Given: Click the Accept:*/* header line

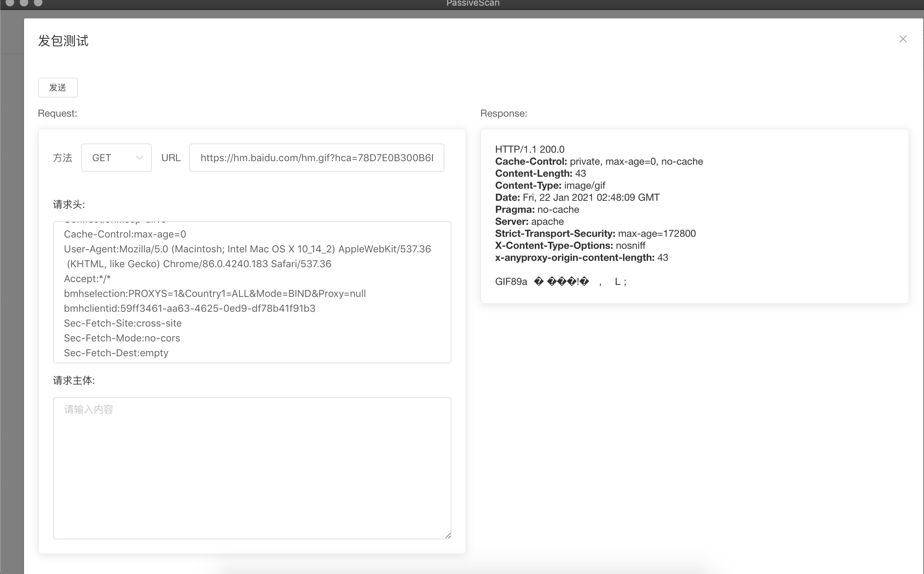Looking at the screenshot, I should click(x=87, y=279).
